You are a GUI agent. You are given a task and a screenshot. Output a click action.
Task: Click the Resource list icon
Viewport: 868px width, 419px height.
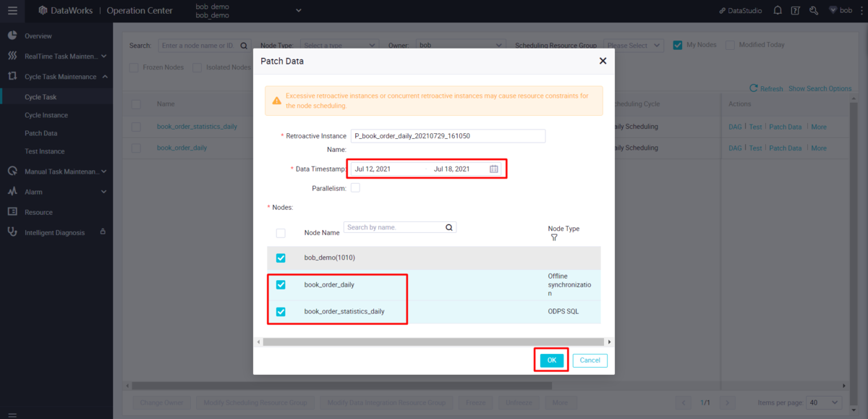coord(12,212)
